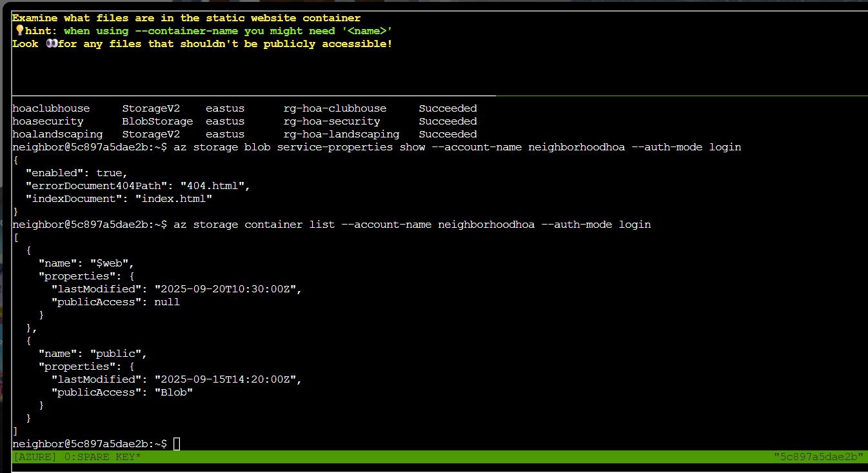868x473 pixels.
Task: Click the lightbulb hint icon
Action: tap(19, 31)
